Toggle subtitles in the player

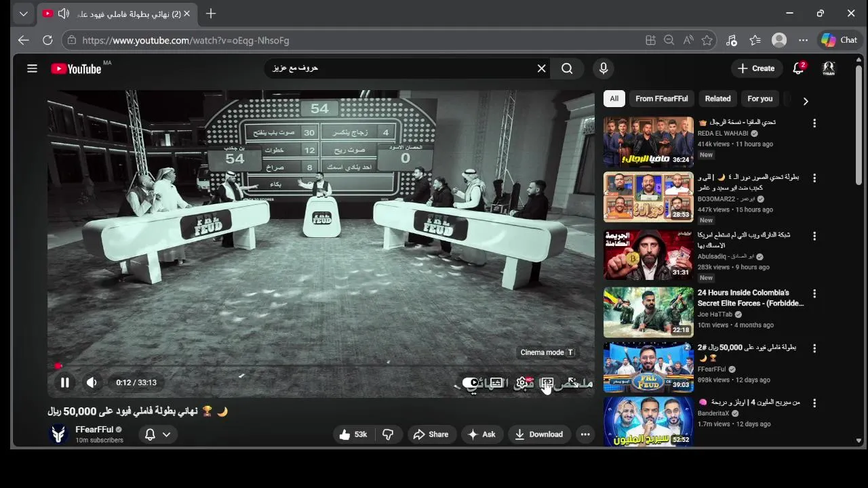496,383
